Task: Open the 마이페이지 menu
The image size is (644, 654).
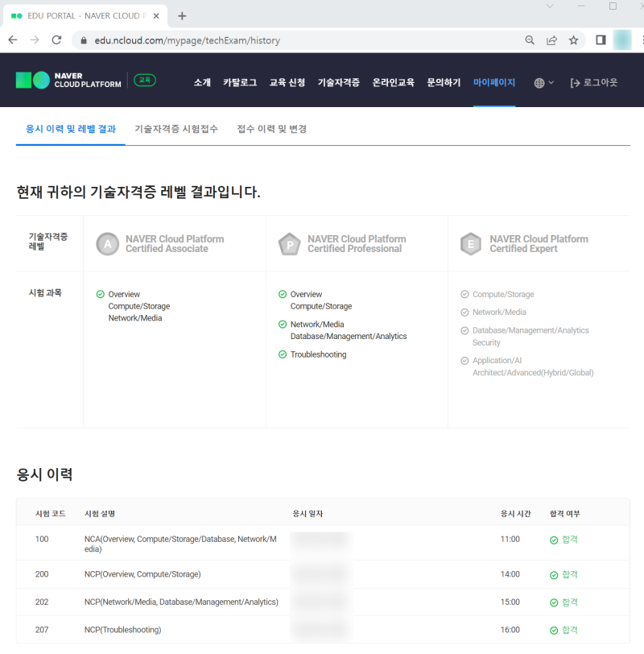Action: tap(494, 83)
